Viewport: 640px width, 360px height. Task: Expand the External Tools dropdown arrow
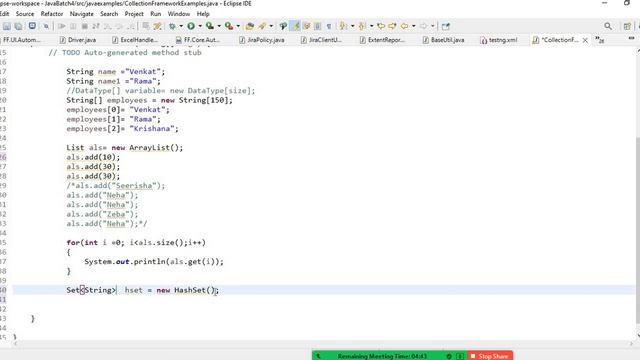click(x=238, y=26)
